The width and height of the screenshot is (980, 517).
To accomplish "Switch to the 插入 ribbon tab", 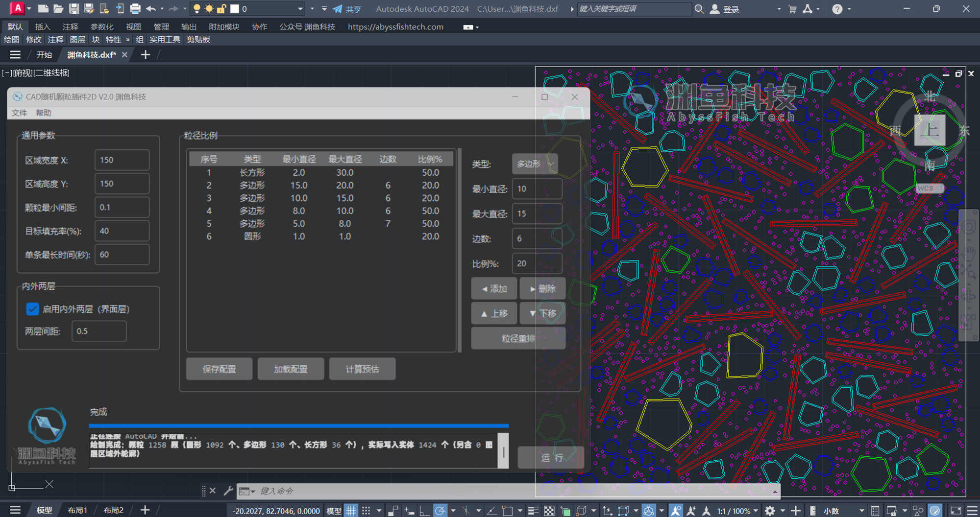I will pyautogui.click(x=43, y=27).
